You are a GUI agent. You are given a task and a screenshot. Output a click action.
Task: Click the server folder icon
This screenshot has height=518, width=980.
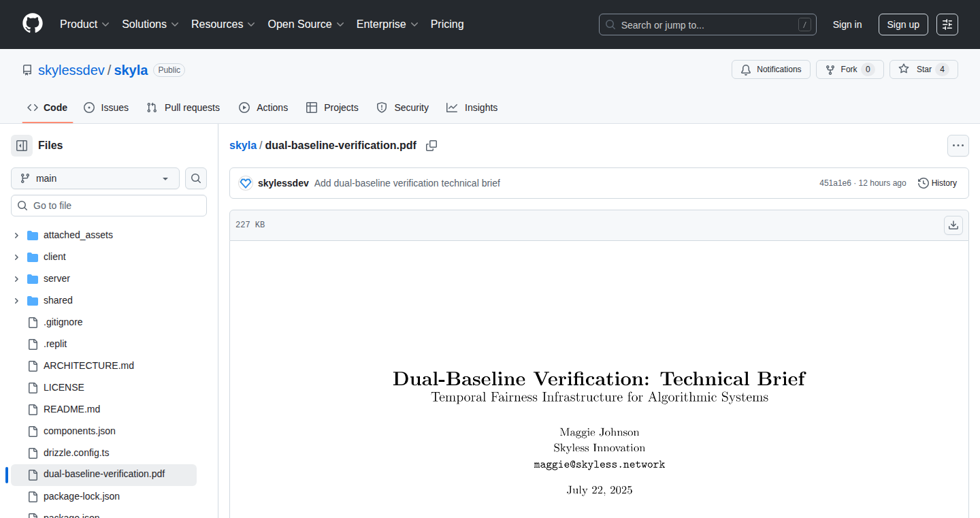[x=33, y=278]
